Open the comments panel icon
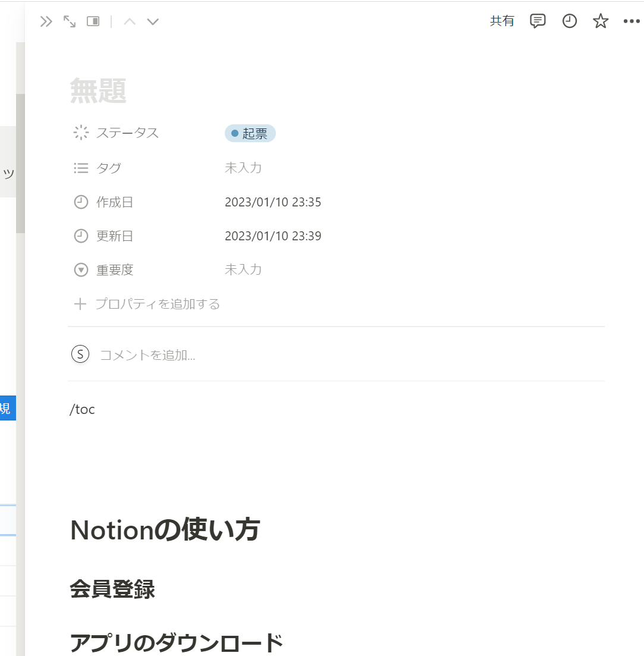The image size is (644, 656). point(538,21)
